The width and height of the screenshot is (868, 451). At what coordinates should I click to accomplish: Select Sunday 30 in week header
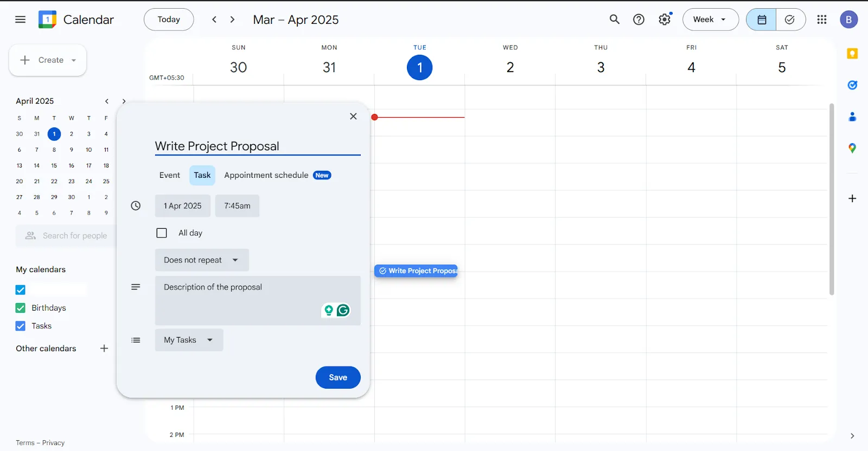[239, 67]
